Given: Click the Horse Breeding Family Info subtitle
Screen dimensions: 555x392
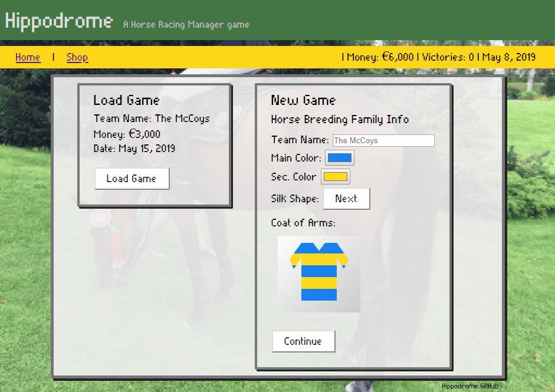Looking at the screenshot, I should point(340,120).
